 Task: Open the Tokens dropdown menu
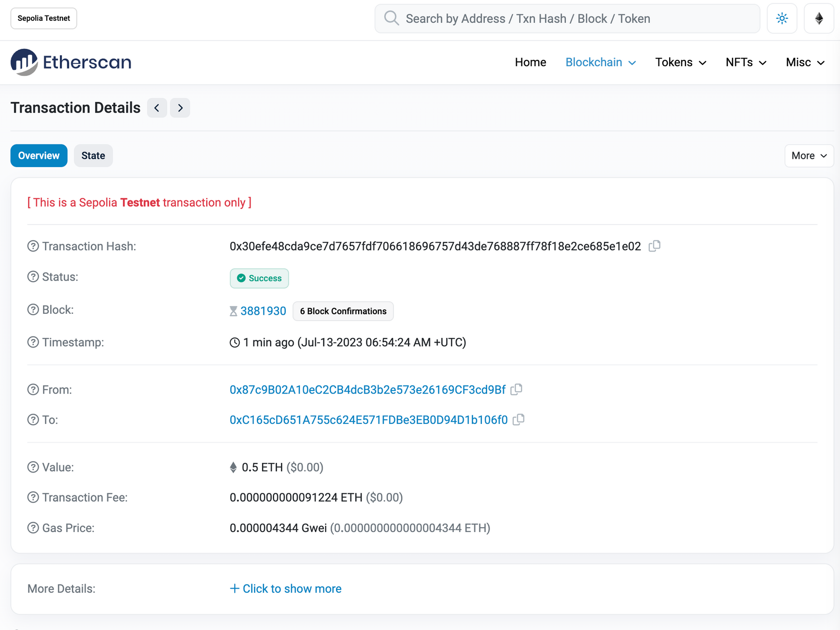(681, 62)
